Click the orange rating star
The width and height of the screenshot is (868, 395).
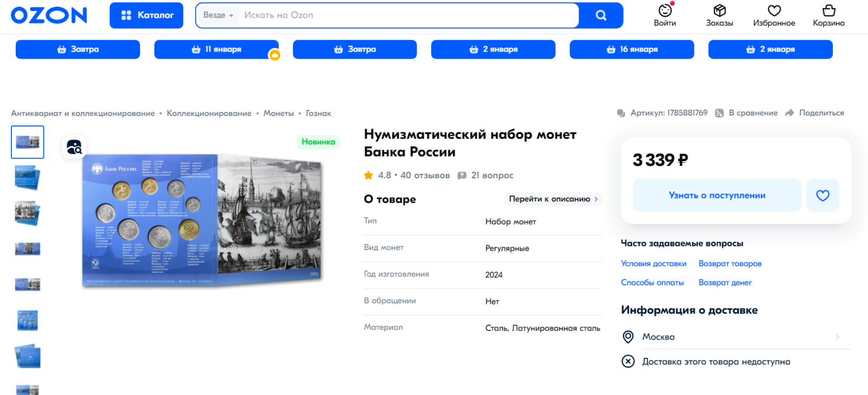point(368,175)
